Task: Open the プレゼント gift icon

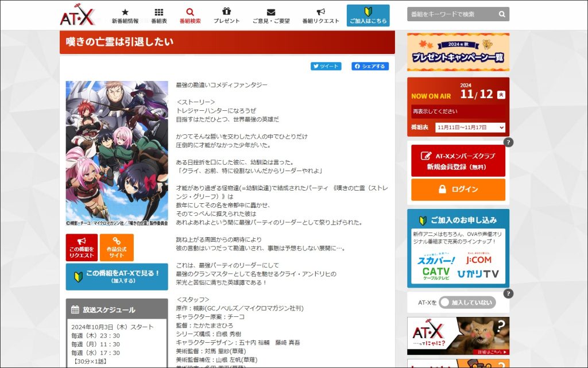Action: click(x=227, y=16)
